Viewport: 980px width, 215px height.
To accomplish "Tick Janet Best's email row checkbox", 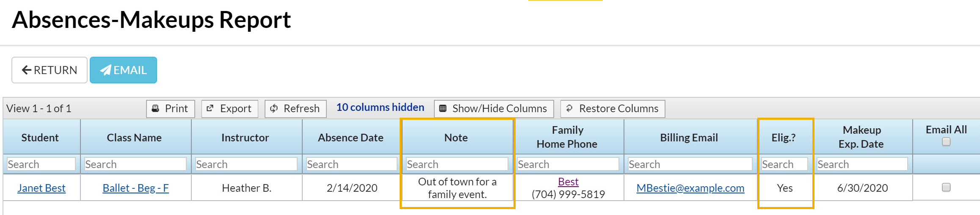I will [946, 187].
